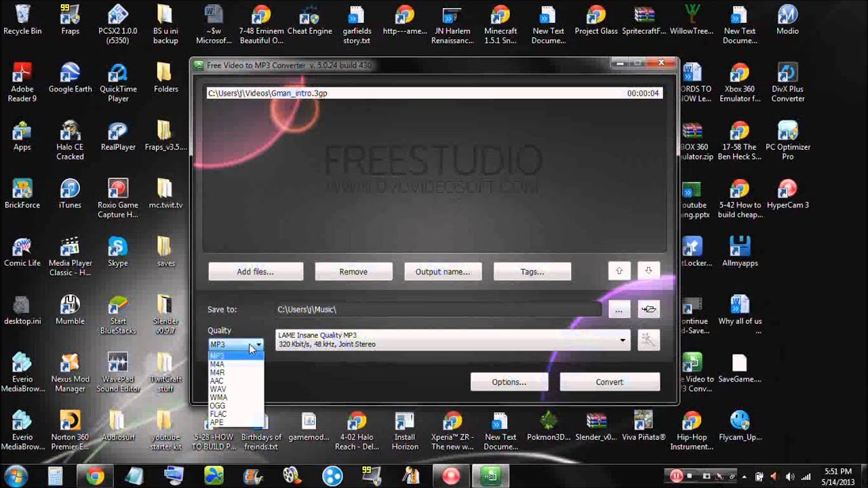Open the Skype desktop icon

pos(118,252)
